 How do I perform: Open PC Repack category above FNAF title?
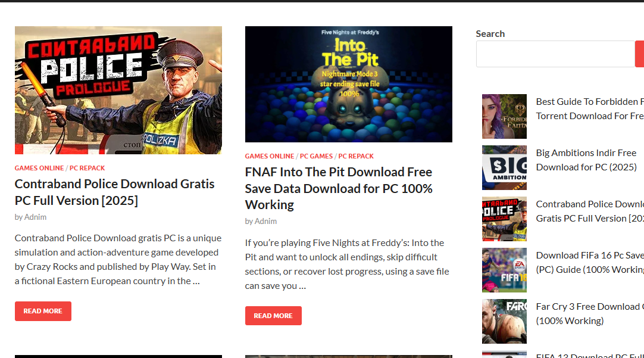pyautogui.click(x=356, y=156)
